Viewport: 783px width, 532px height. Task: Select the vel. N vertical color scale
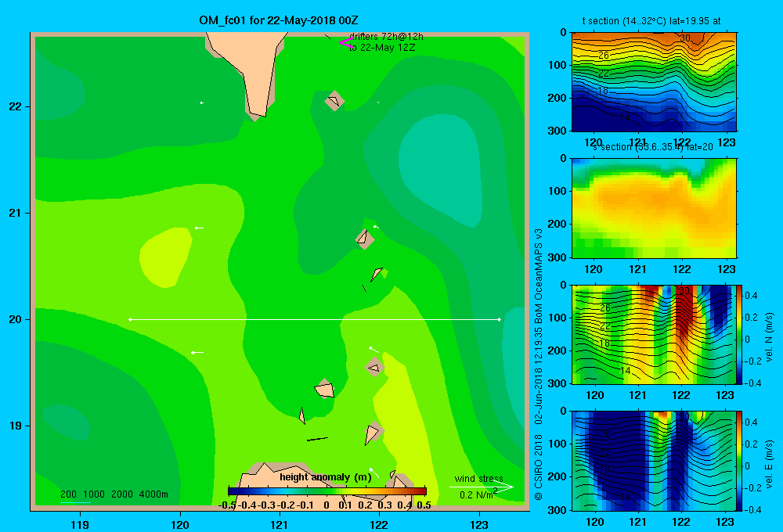point(740,334)
